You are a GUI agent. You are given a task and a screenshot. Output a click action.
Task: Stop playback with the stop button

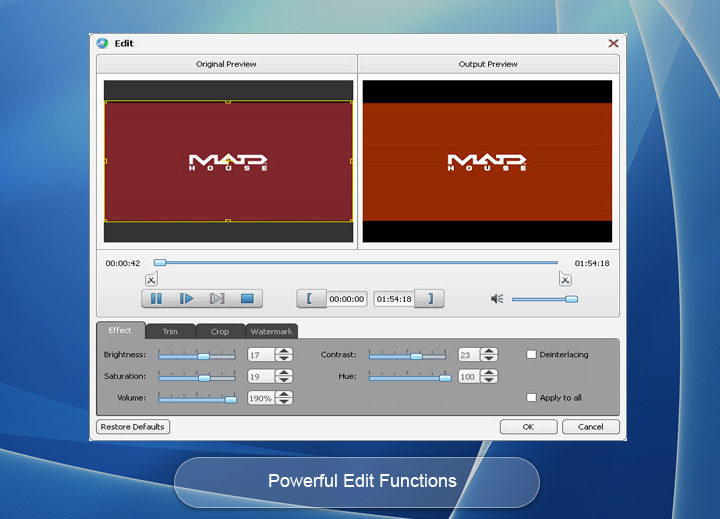click(247, 299)
